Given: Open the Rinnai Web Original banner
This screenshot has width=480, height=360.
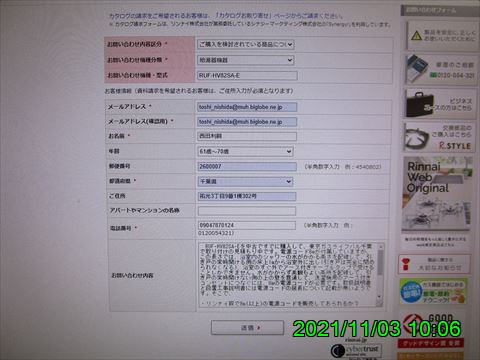Looking at the screenshot, I should pyautogui.click(x=437, y=194).
